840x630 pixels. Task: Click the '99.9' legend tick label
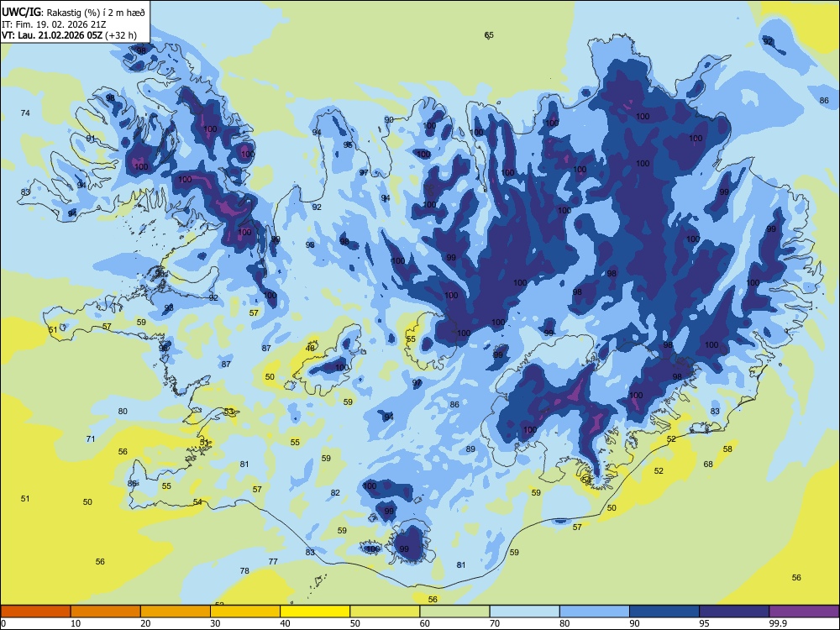[x=777, y=623]
